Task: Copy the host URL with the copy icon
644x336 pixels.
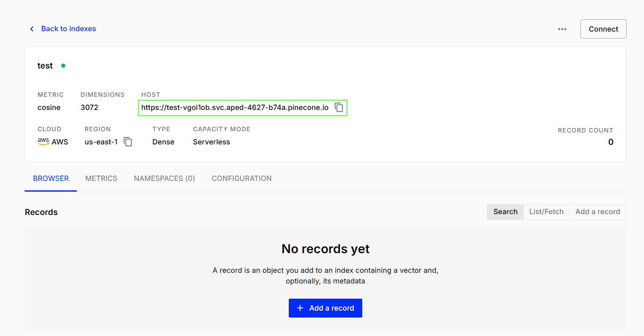Action: [x=339, y=107]
